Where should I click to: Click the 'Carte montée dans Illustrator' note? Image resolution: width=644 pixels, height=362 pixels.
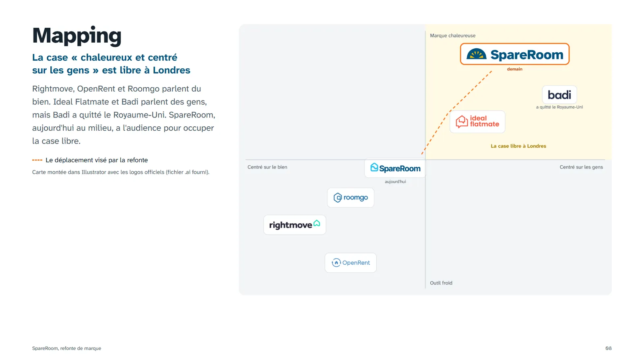(x=121, y=172)
